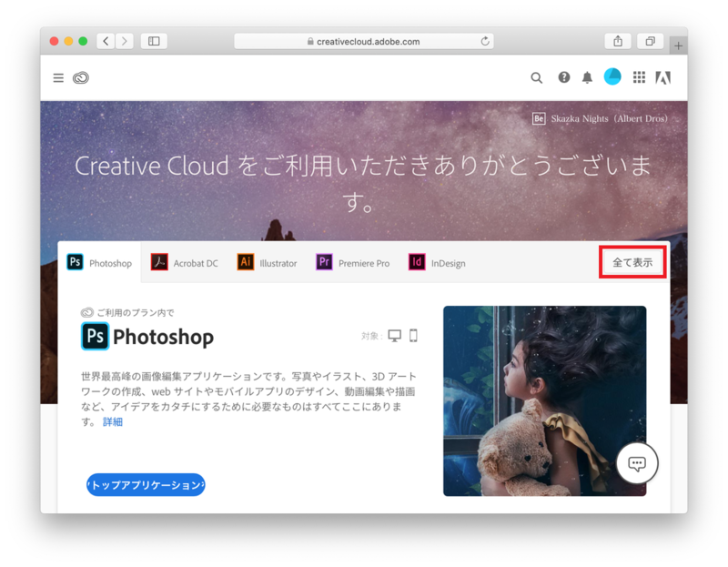Add a new Safari tab

pyautogui.click(x=678, y=46)
